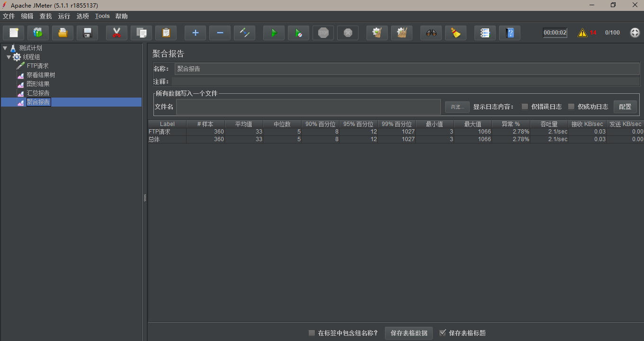Save the test plan with floppy icon
This screenshot has width=644, height=341.
tap(87, 33)
